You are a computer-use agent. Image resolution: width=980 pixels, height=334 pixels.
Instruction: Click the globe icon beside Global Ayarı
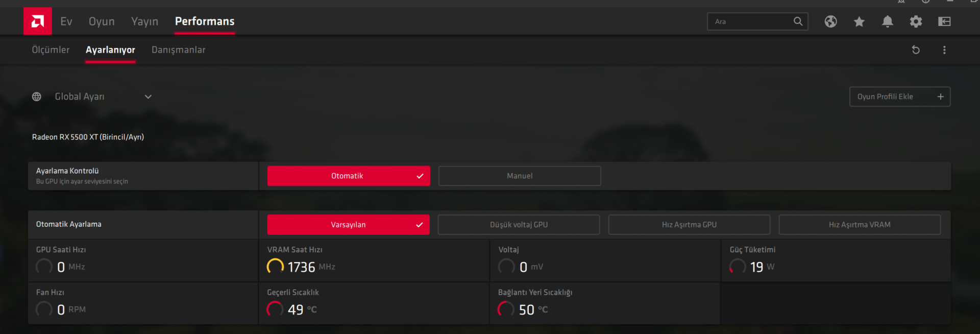point(37,97)
